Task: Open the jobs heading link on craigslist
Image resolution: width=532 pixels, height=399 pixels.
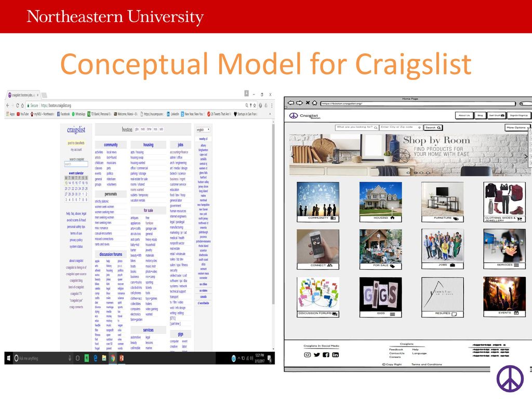Action: tap(180, 145)
